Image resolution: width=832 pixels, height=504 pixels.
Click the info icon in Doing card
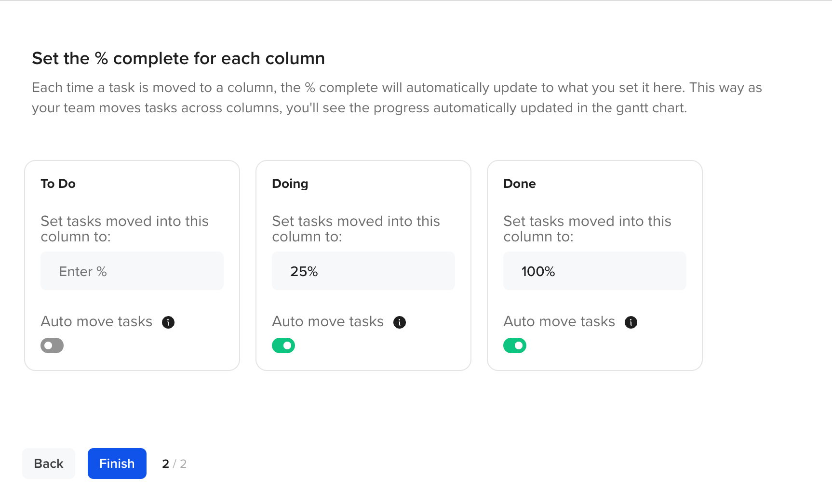click(x=400, y=322)
